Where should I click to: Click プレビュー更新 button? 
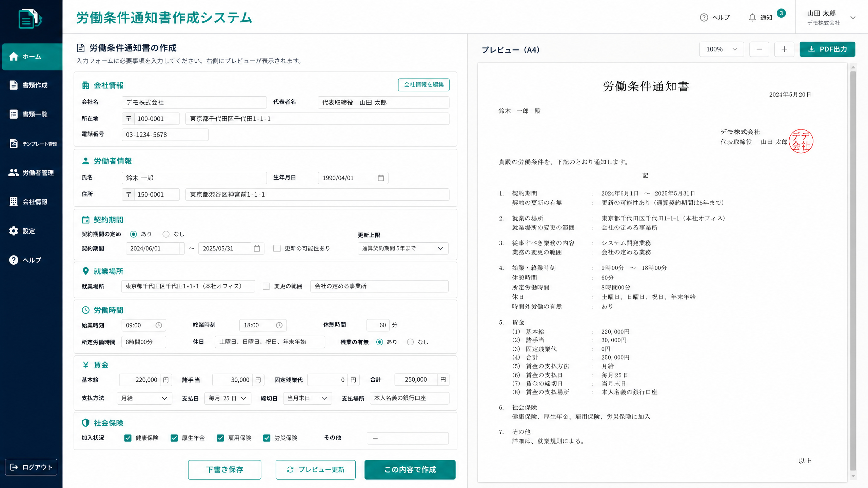point(315,470)
